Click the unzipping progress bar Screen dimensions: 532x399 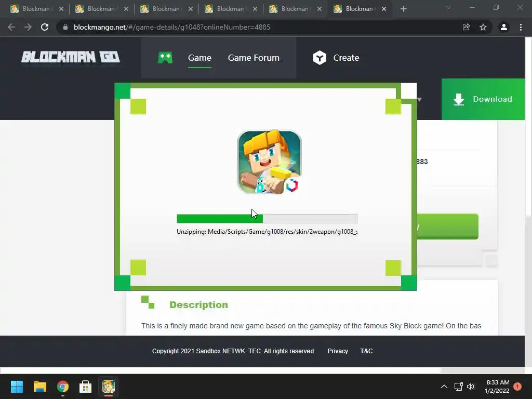267,219
